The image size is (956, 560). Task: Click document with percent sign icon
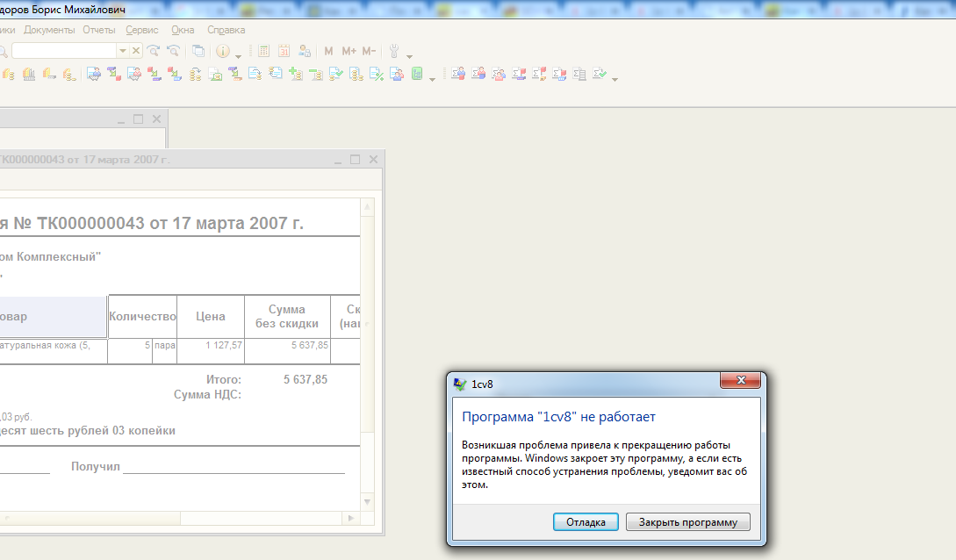(377, 75)
